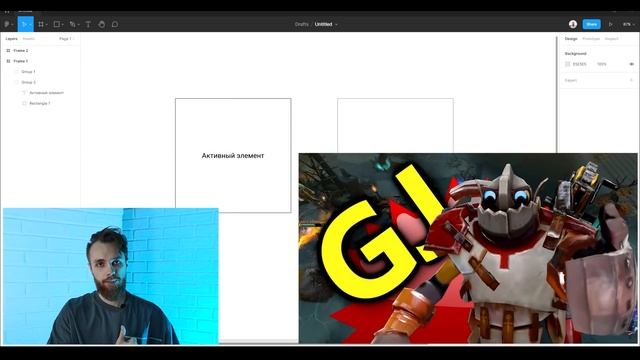Click the Group 2 layer icon
The height and width of the screenshot is (360, 640).
(x=16, y=82)
